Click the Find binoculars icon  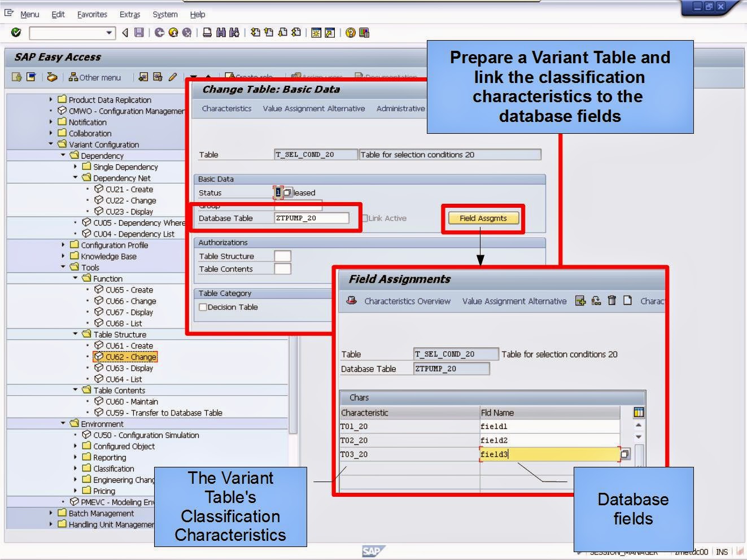point(221,33)
